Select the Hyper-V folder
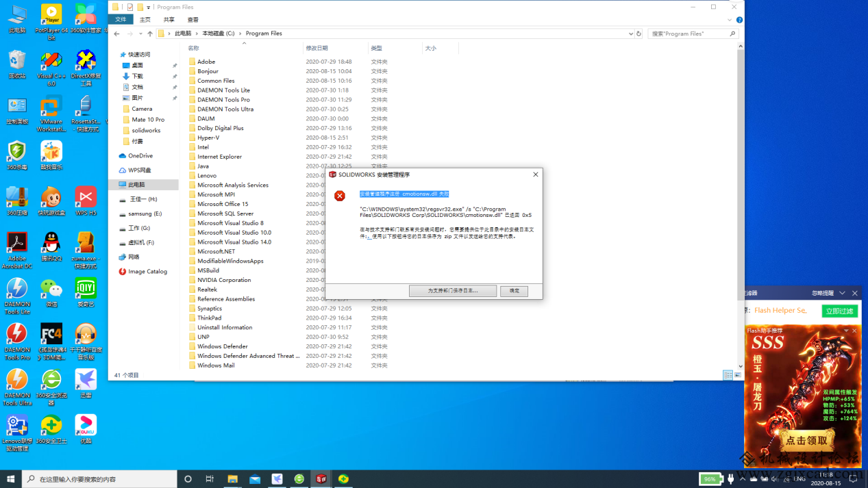This screenshot has width=868, height=488. click(x=208, y=138)
